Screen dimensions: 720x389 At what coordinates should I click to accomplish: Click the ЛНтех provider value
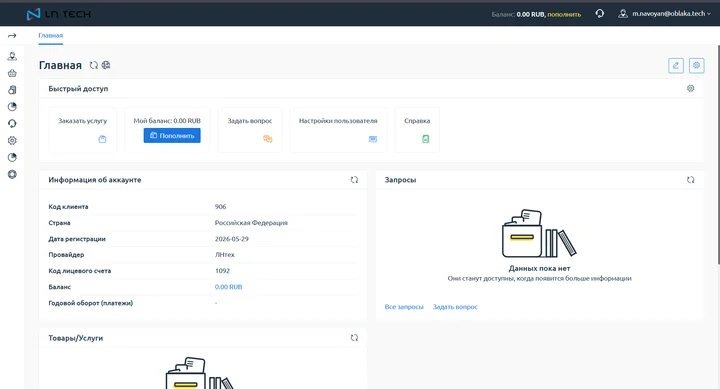[225, 254]
